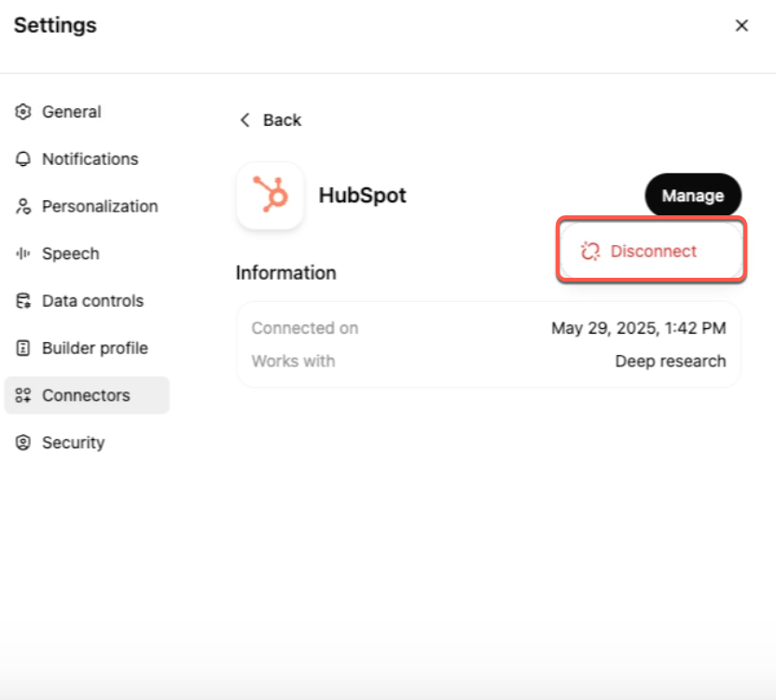The image size is (776, 700).
Task: Click the Notifications bell icon
Action: pyautogui.click(x=22, y=158)
